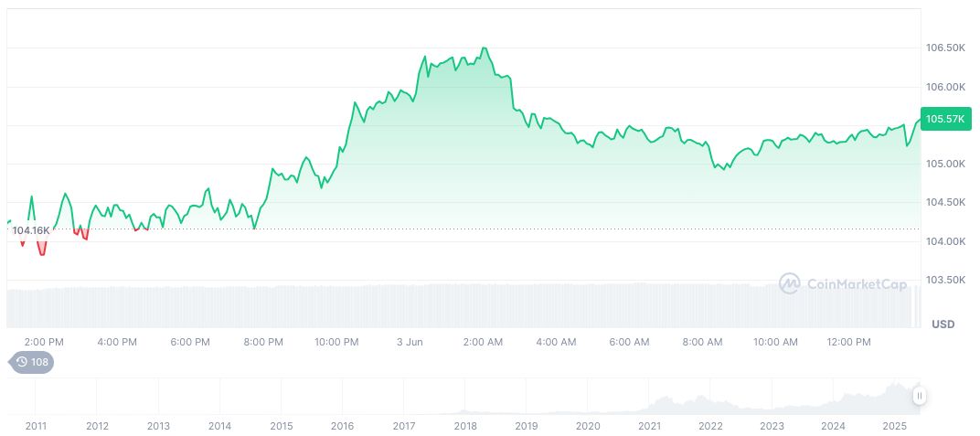980x436 pixels.
Task: Pick 2024 on the history navigator
Action: 833,426
